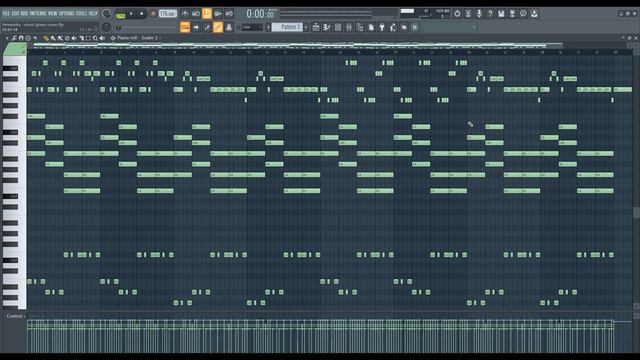Click the undo history icon
The image size is (640, 360).
click(x=457, y=14)
